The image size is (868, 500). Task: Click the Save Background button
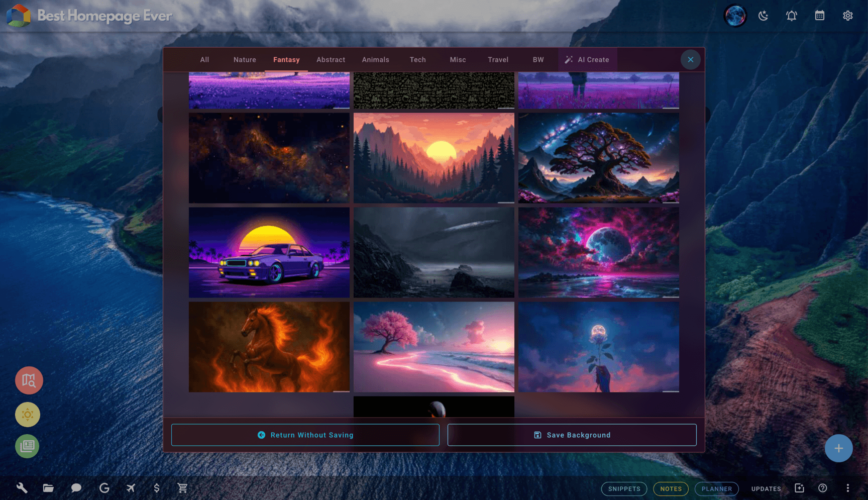point(572,435)
